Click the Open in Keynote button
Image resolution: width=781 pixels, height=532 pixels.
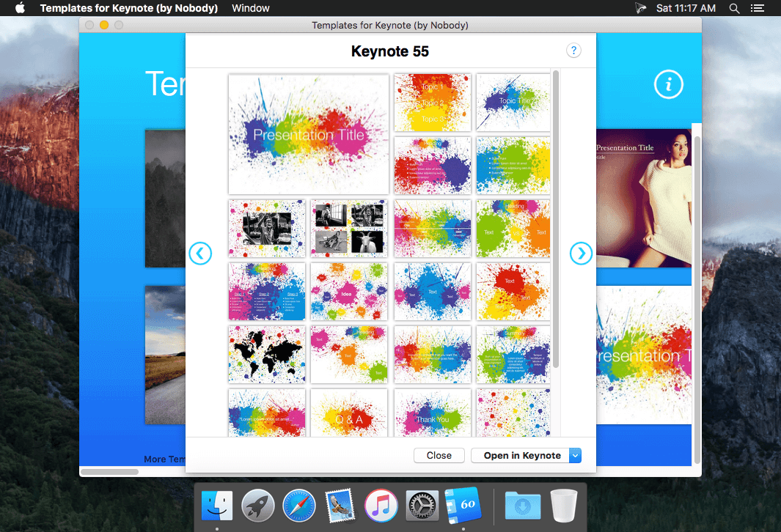click(522, 455)
